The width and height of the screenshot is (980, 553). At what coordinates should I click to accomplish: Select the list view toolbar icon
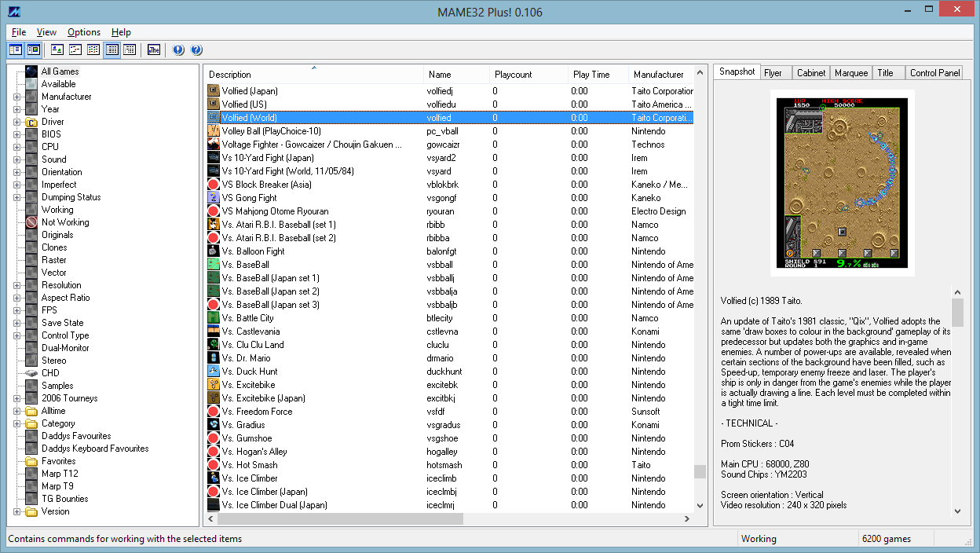[x=93, y=50]
